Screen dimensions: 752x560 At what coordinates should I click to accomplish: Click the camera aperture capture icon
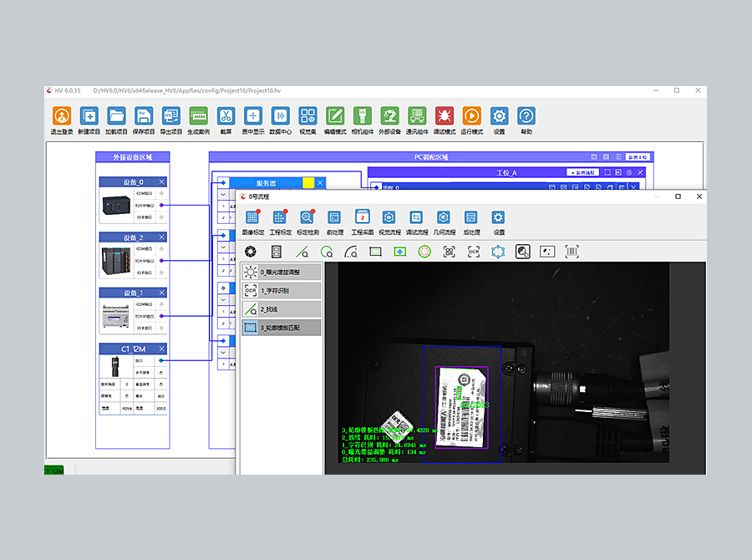pyautogui.click(x=251, y=251)
